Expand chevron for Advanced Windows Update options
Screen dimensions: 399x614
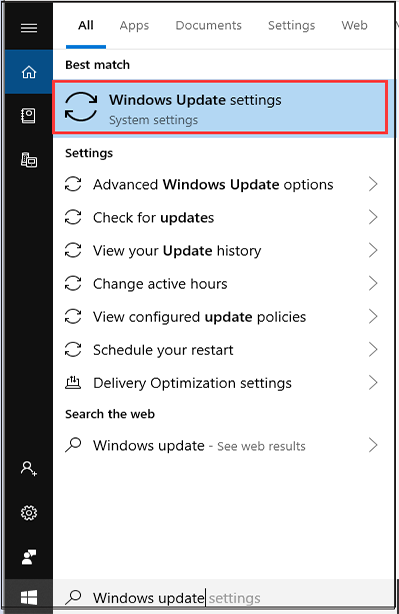(373, 184)
